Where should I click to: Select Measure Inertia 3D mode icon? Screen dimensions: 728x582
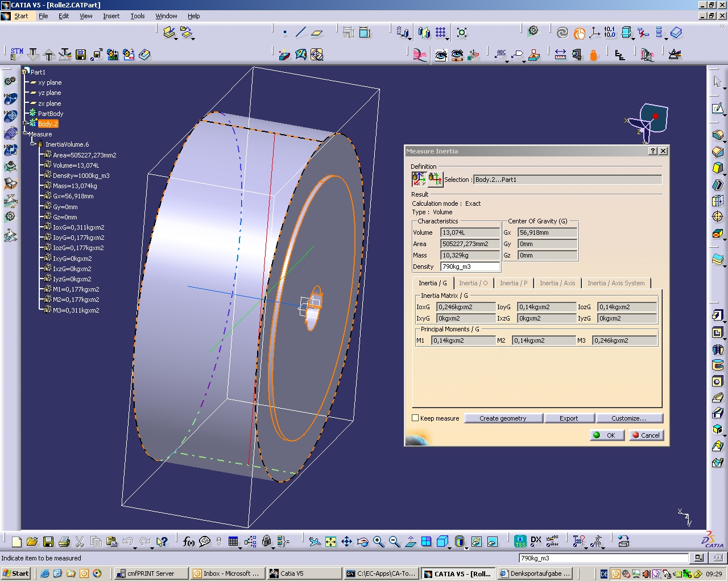[x=419, y=180]
